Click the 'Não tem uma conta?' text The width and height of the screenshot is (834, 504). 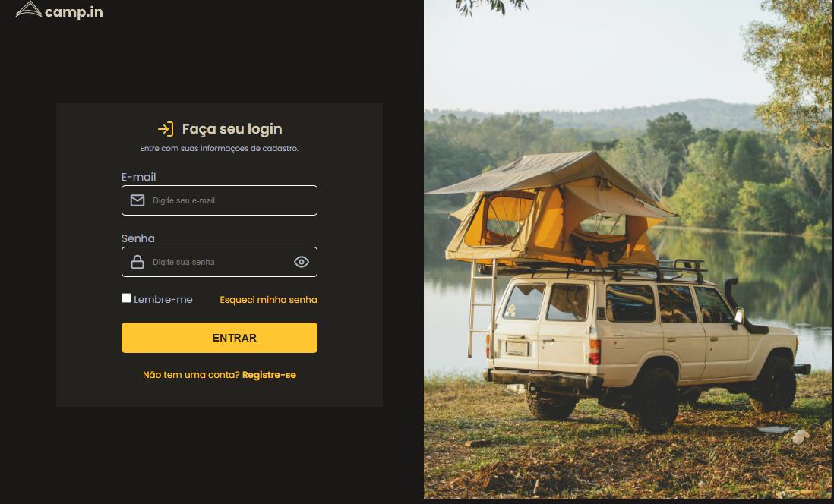(x=191, y=375)
